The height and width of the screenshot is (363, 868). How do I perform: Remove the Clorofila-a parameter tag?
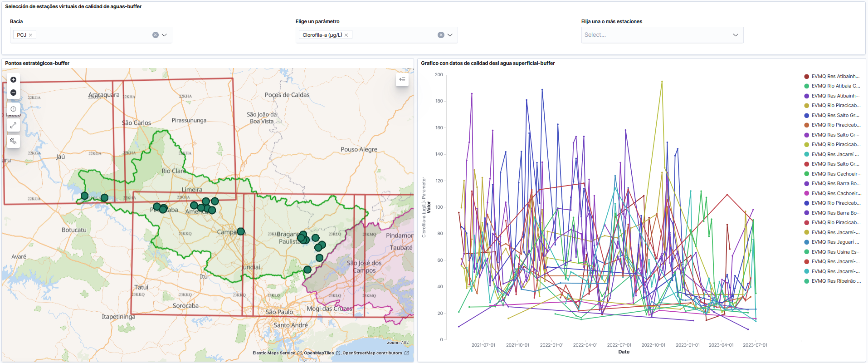pos(346,35)
